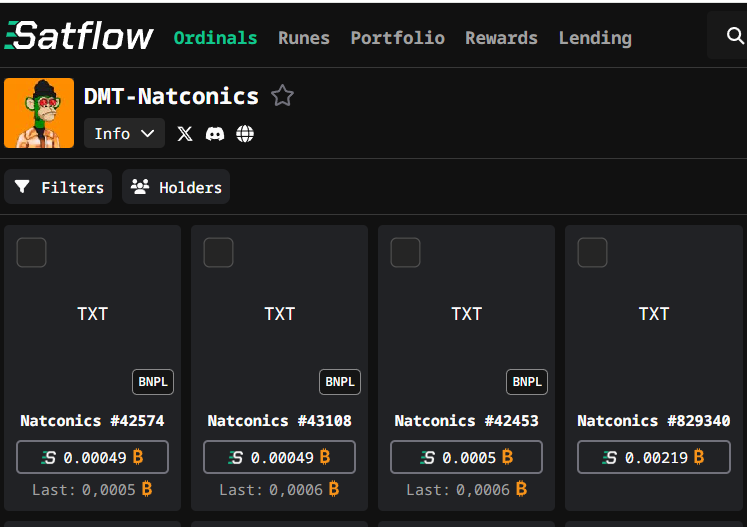Click BNPL badge on Natconics #43108
The width and height of the screenshot is (747, 527).
pyautogui.click(x=340, y=382)
